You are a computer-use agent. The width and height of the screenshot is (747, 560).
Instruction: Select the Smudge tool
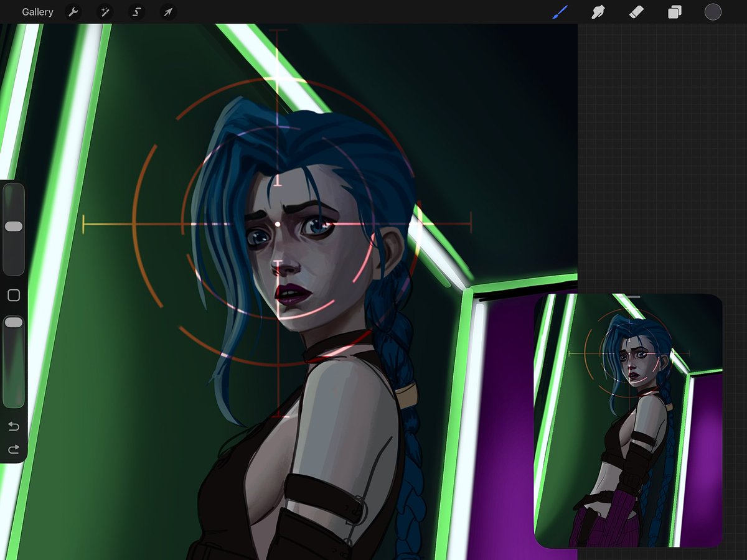(x=598, y=12)
